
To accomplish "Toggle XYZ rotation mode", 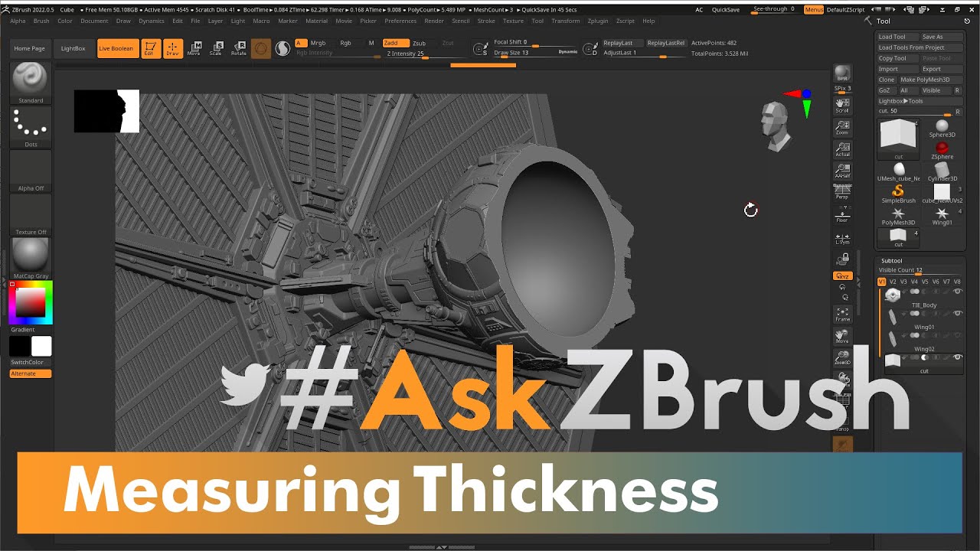I will 842,275.
